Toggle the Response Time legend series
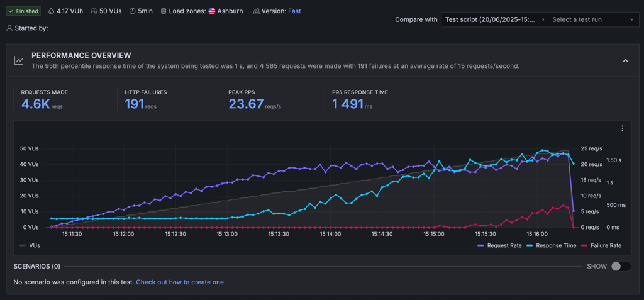This screenshot has width=644, height=300. coord(550,246)
